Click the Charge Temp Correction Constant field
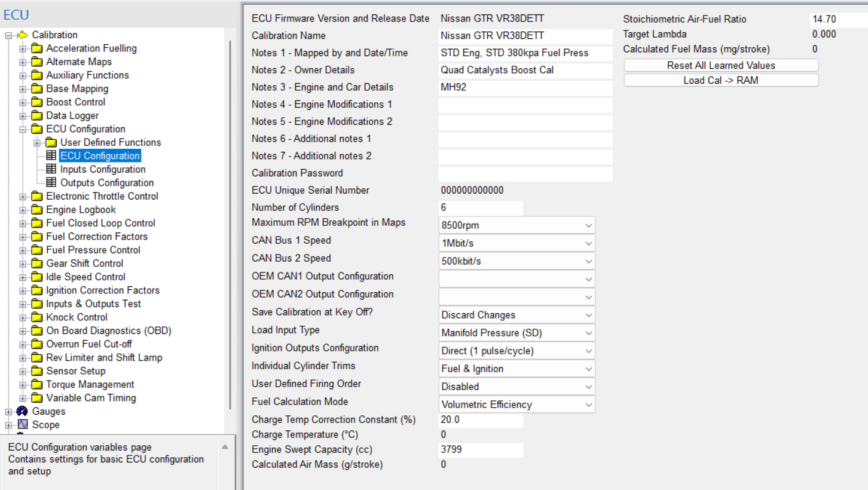The width and height of the screenshot is (868, 490). (x=481, y=420)
